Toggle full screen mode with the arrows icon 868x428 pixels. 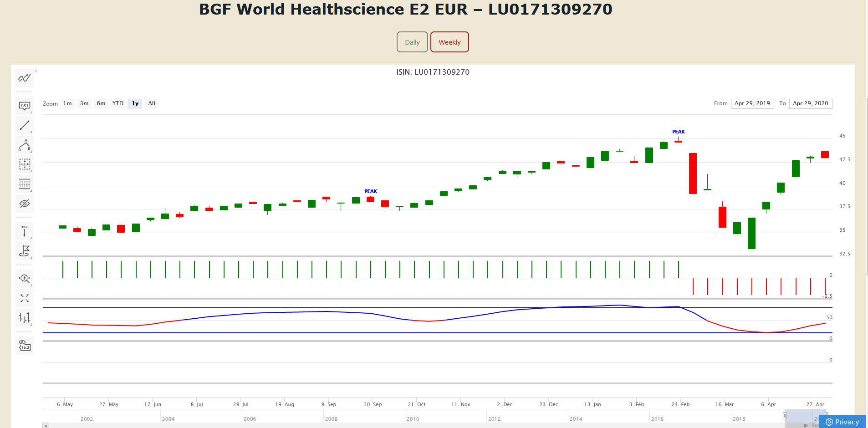[24, 298]
